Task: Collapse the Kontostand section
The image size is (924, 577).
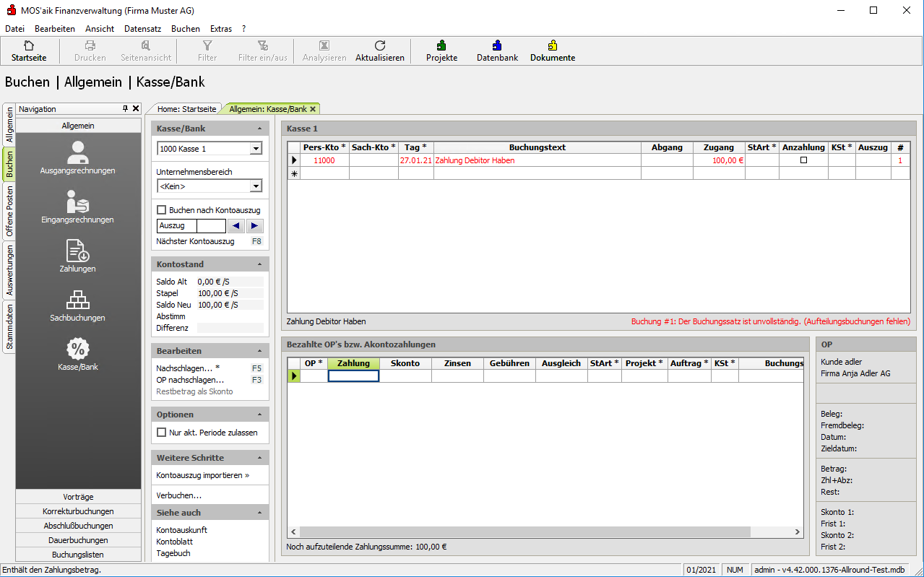Action: 259,264
